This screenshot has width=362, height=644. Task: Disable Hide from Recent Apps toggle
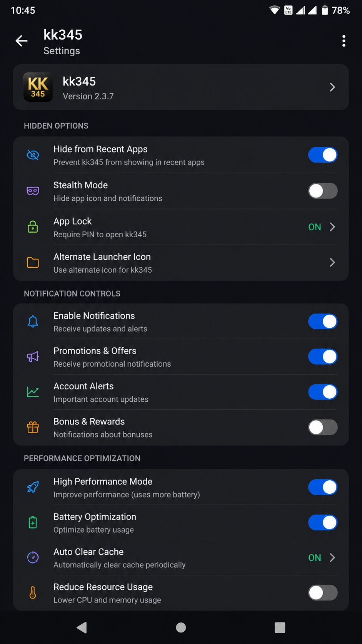click(x=323, y=155)
